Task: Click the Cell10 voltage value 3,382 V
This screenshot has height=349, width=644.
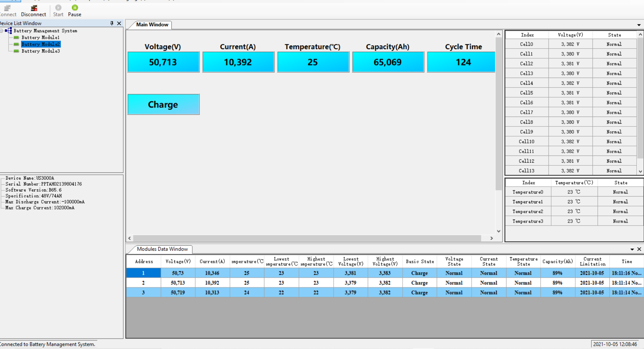Action: pos(570,142)
